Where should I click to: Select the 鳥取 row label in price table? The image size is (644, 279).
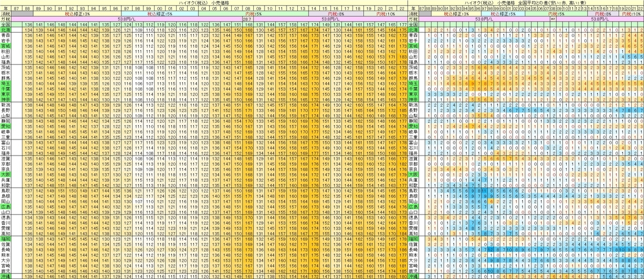tap(6, 191)
